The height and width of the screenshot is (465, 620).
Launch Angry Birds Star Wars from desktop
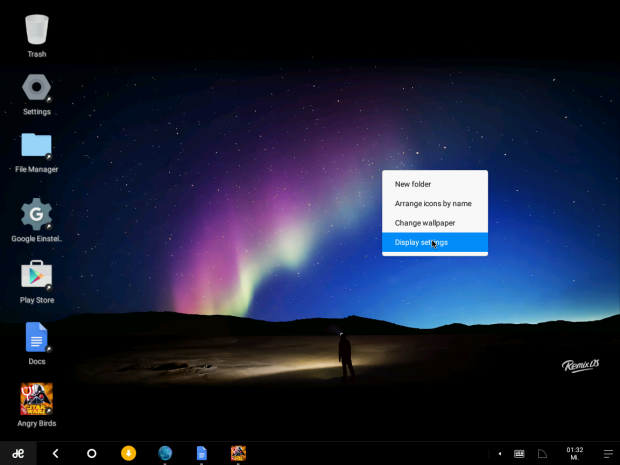coord(36,399)
